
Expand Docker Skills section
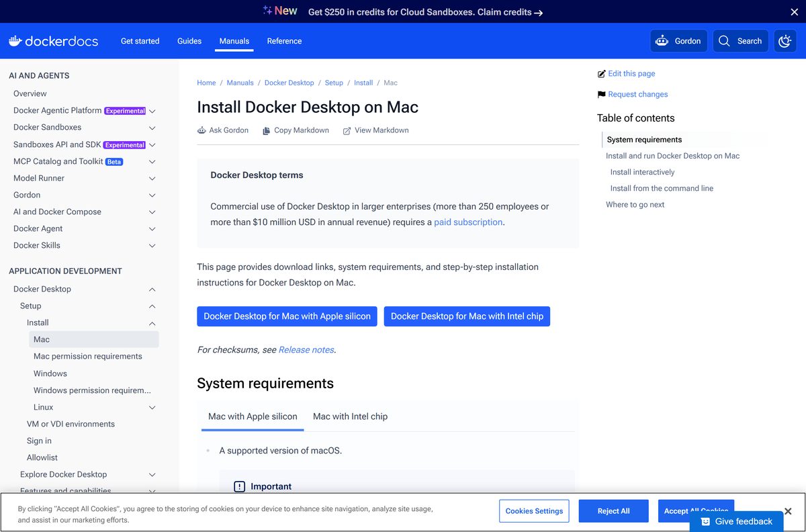tap(152, 246)
